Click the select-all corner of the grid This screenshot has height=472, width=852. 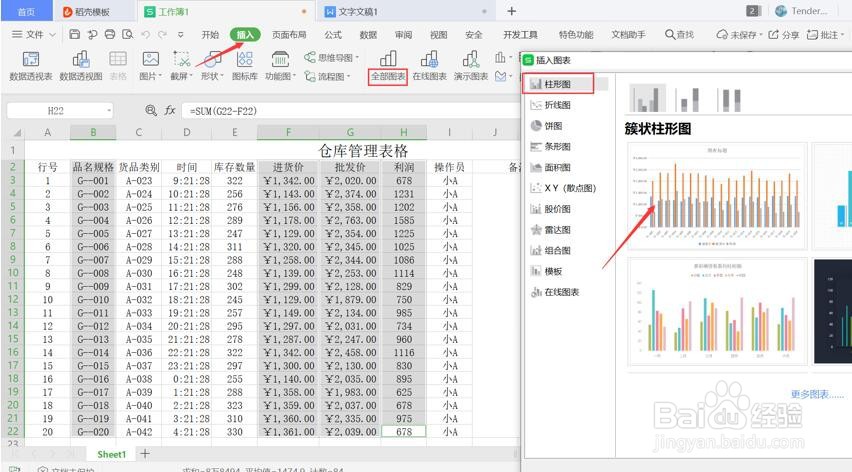(17, 133)
